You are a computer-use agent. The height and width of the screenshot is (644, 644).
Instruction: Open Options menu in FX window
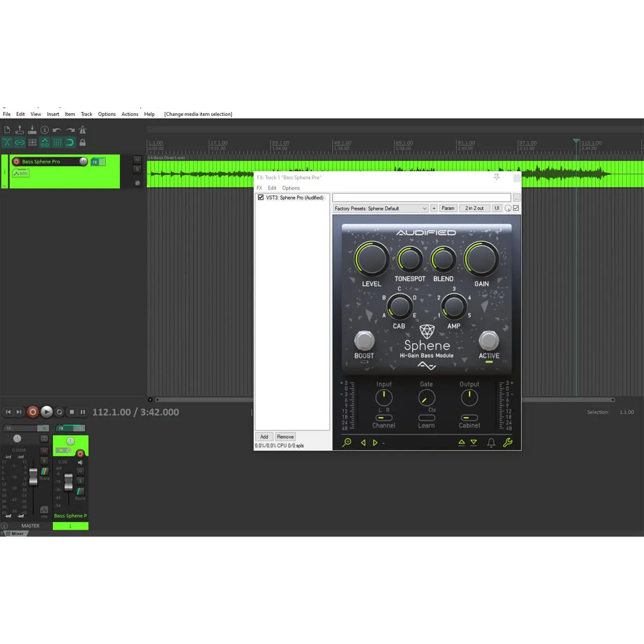291,188
